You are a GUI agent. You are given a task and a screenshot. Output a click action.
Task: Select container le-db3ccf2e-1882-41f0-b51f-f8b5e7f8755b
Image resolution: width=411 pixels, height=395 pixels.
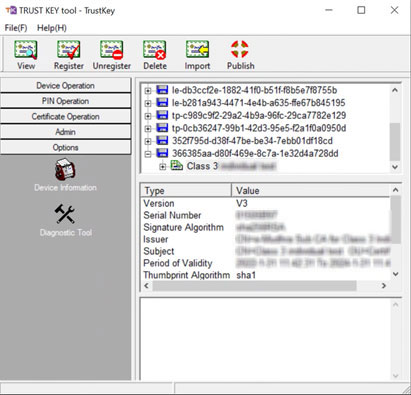pos(254,90)
